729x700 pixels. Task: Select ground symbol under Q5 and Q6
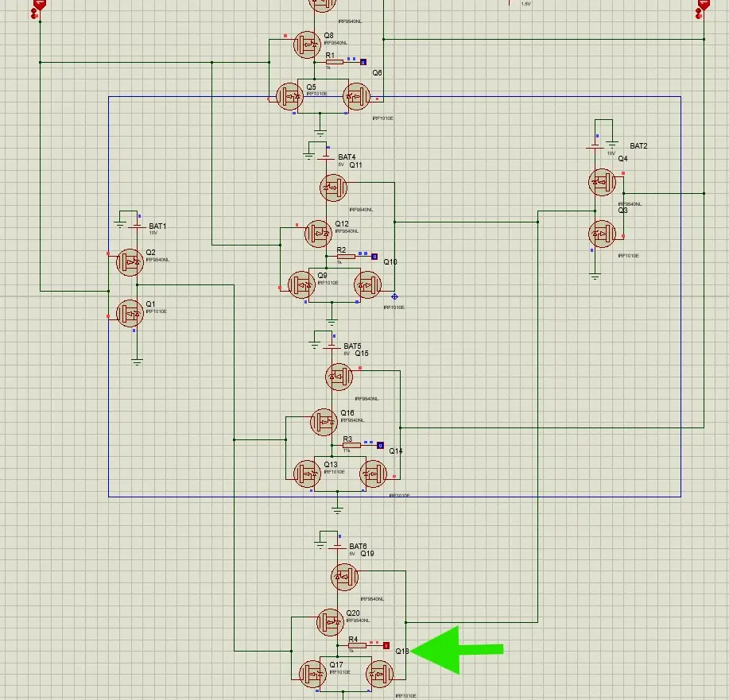coord(320,133)
